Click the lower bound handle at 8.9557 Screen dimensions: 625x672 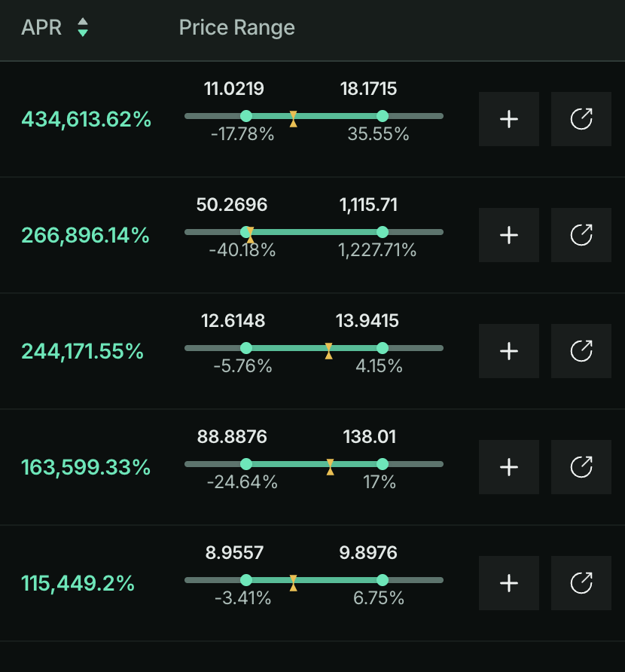[x=246, y=580]
